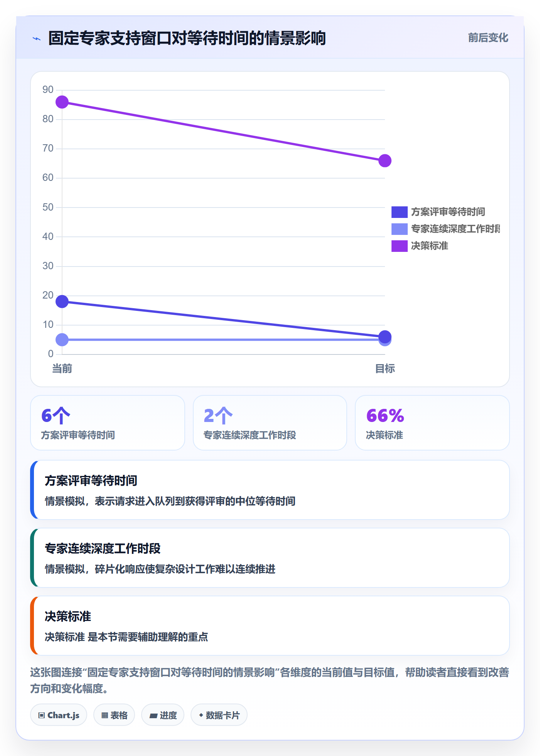Viewport: 540px width, 756px height.
Task: Click text 情景模拟，碎片化响应使复杂设计工作难以连续推进
Action: (160, 569)
